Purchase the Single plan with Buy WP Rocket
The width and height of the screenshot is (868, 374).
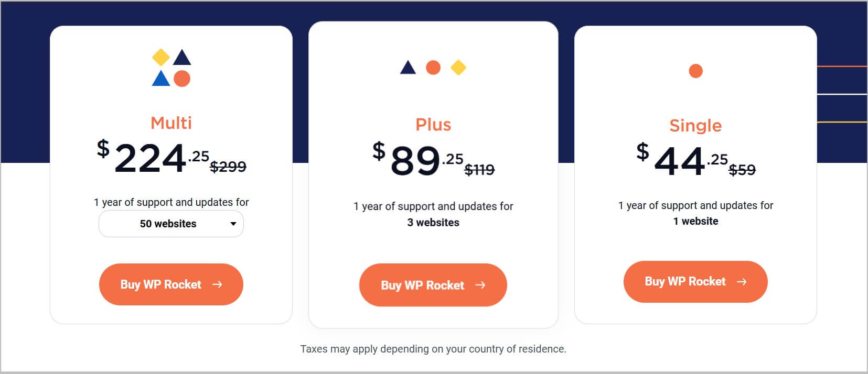pos(695,282)
